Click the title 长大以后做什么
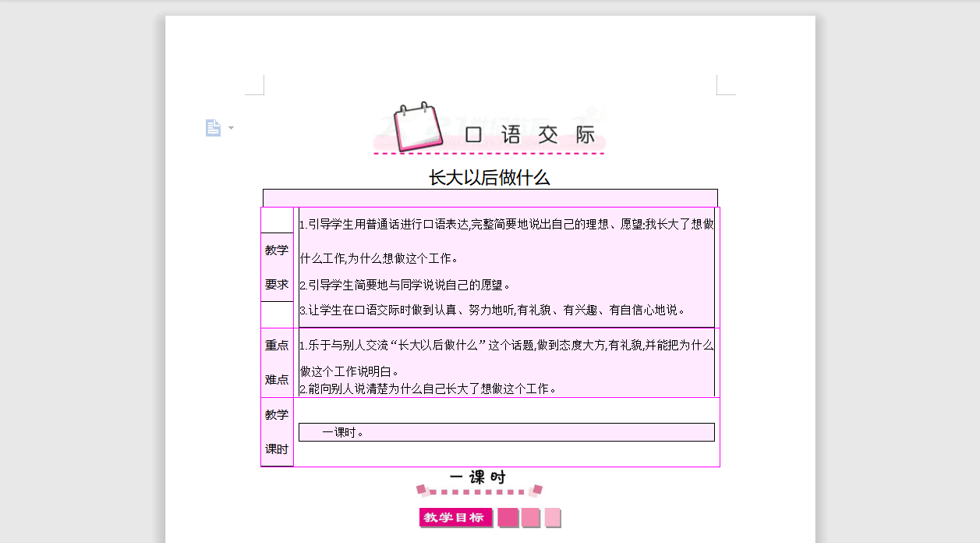 (x=488, y=177)
